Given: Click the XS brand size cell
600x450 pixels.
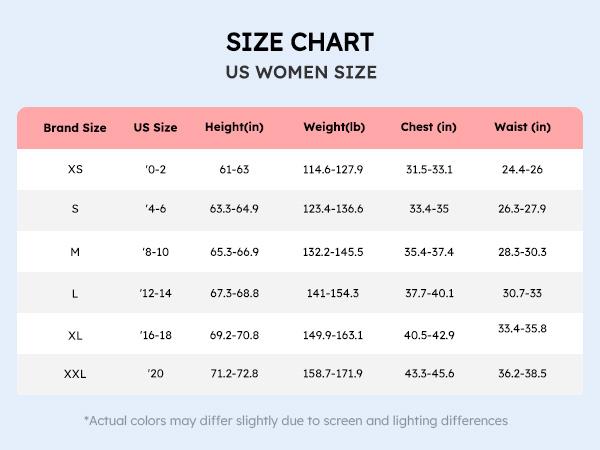Looking at the screenshot, I should (75, 169).
